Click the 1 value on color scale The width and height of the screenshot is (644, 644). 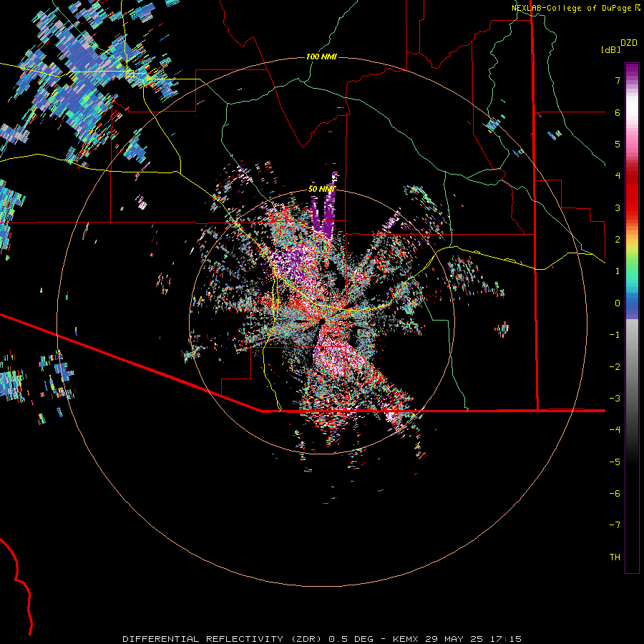point(618,271)
